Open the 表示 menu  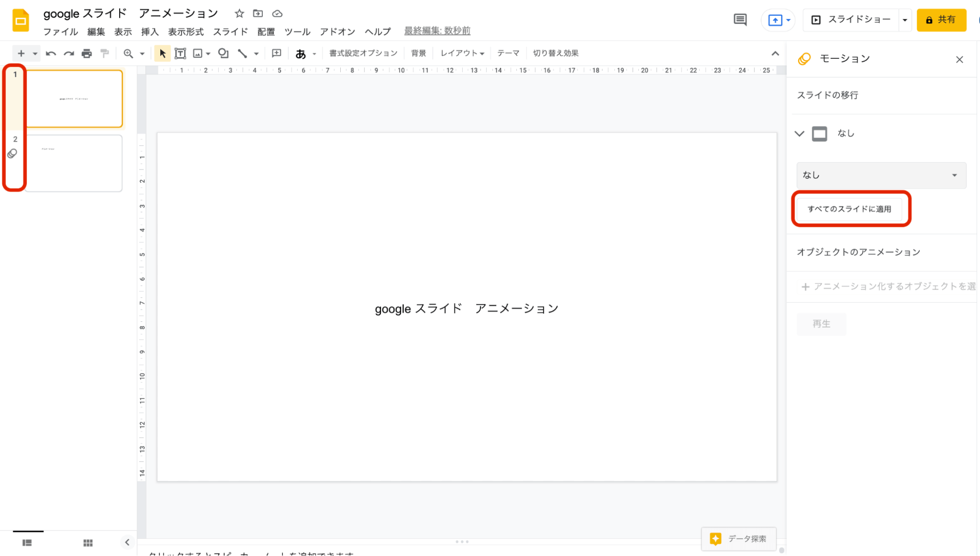(x=123, y=31)
